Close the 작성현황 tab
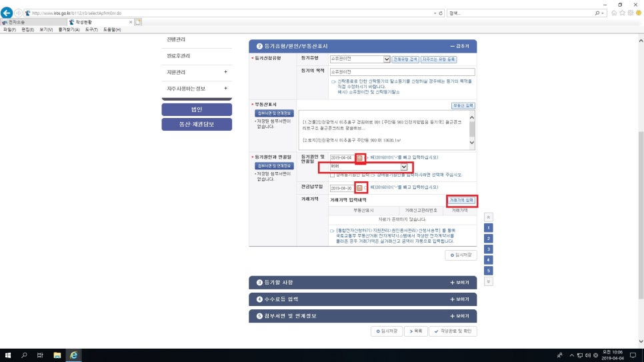This screenshot has width=644, height=362. point(131,22)
